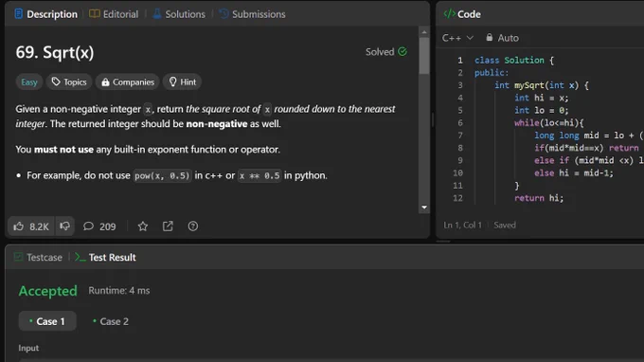Open the Companies locked tag
Screen dimensions: 644x362
tap(128, 81)
